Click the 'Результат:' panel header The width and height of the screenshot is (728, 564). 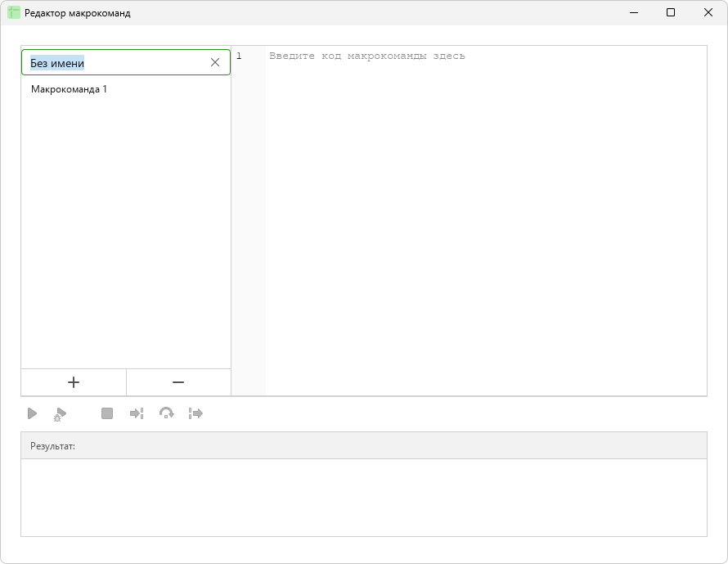pyautogui.click(x=363, y=445)
